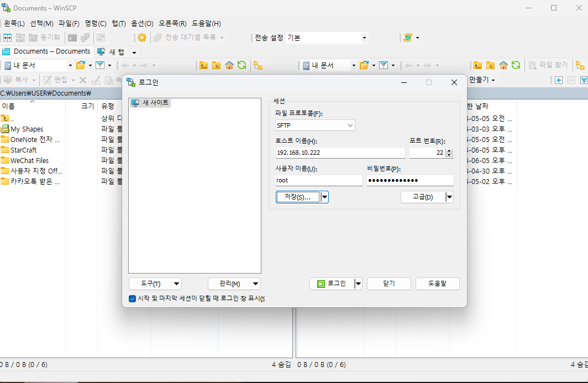This screenshot has height=383, width=588.
Task: Expand the 저장 button dropdown arrow
Action: click(x=325, y=197)
